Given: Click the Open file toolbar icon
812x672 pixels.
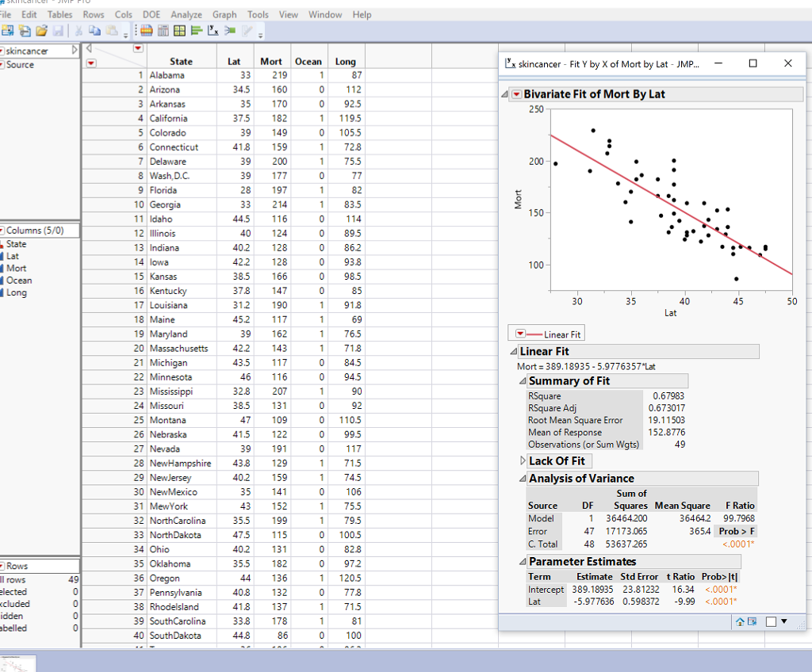Looking at the screenshot, I should [40, 31].
